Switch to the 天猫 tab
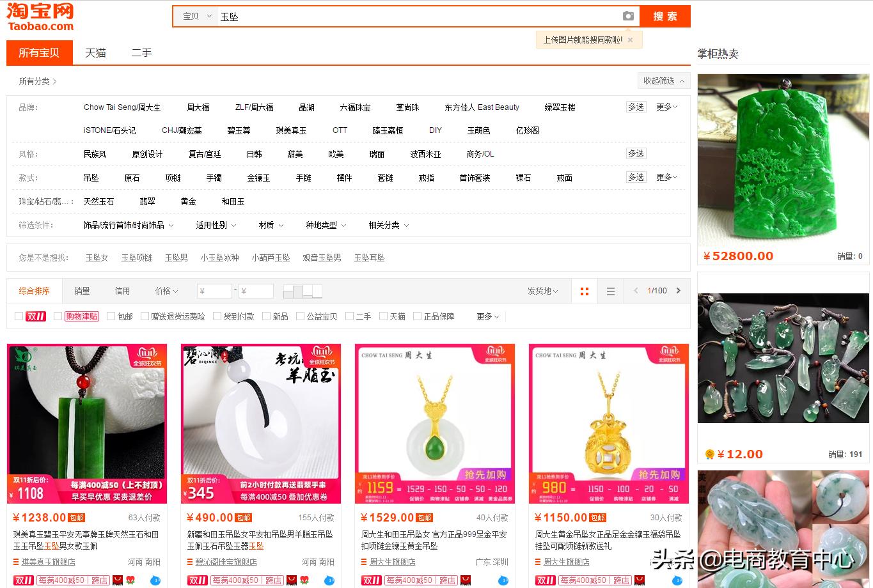The width and height of the screenshot is (873, 588). tap(95, 53)
